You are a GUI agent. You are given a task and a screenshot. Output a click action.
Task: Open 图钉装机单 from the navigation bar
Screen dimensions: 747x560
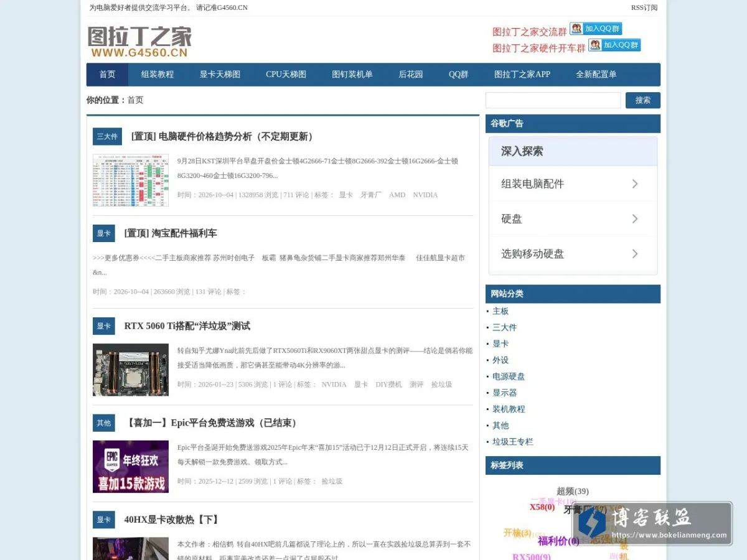coord(352,75)
